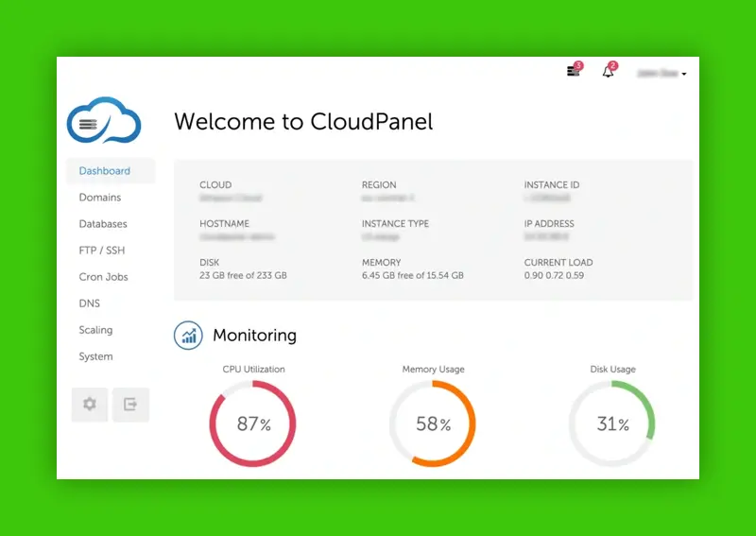The height and width of the screenshot is (536, 756).
Task: Open the notifications bell icon
Action: pos(609,72)
